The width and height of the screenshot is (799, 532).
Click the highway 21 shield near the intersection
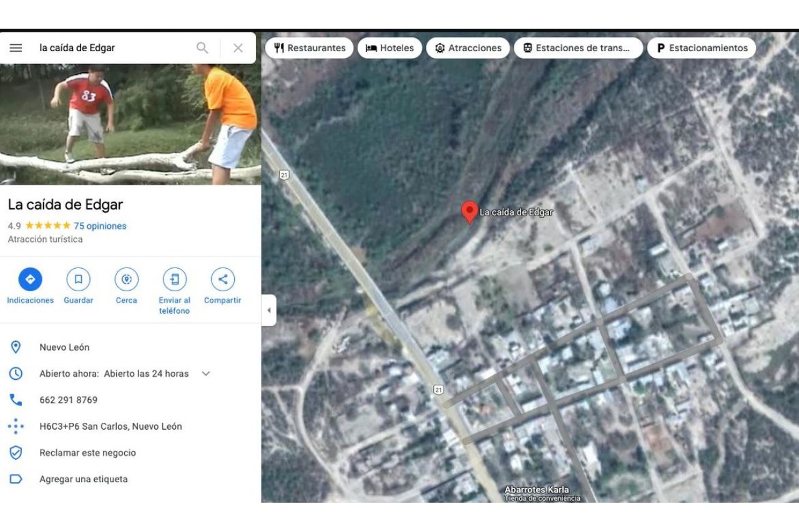438,390
